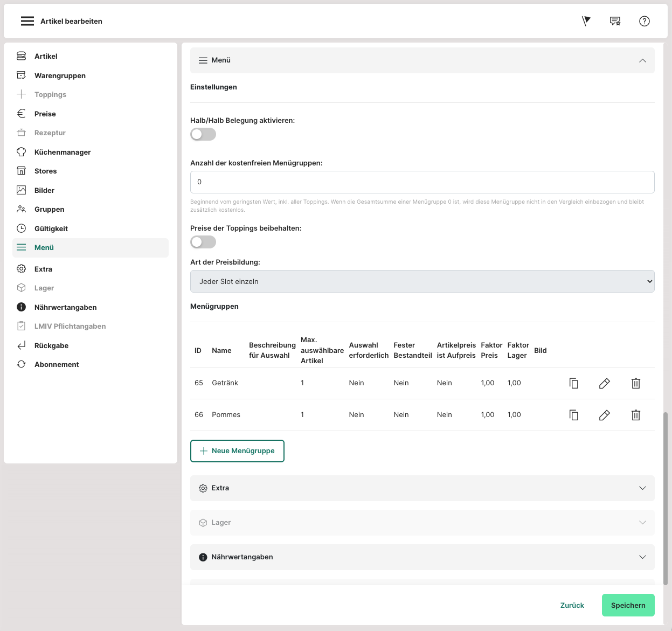Open Küchenmanager in the sidebar

[x=63, y=152]
